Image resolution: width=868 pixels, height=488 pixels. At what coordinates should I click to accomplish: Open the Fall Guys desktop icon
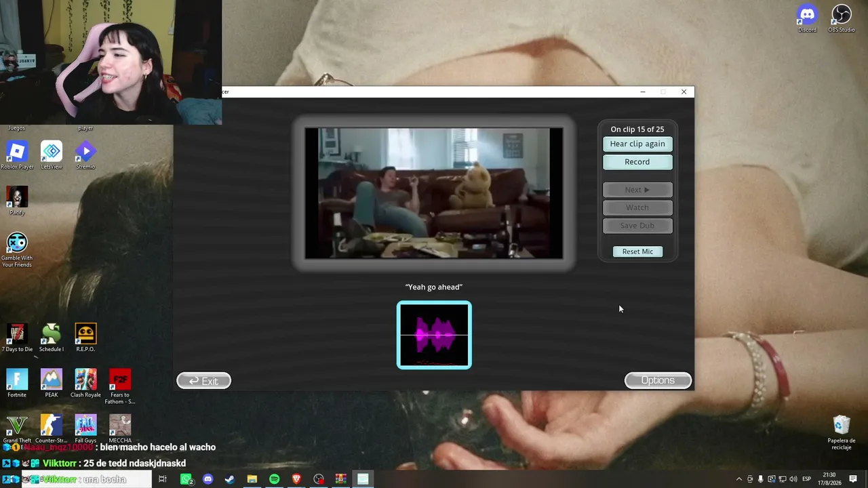click(x=85, y=429)
